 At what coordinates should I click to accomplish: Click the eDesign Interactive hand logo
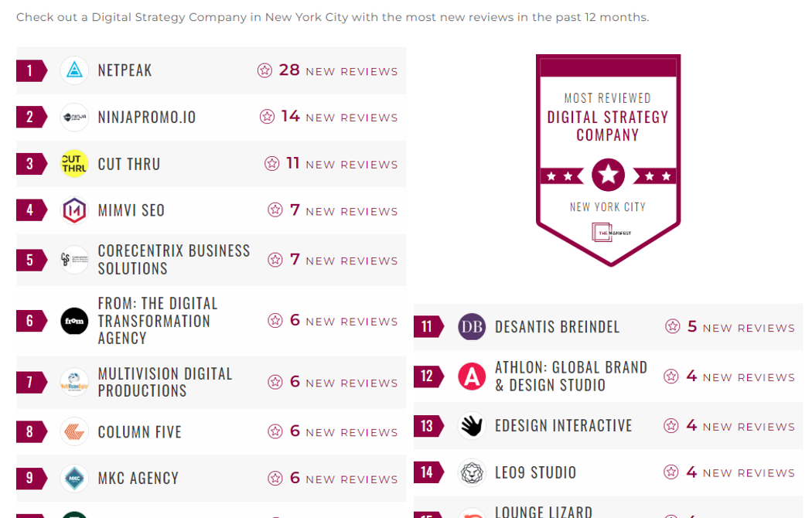472,426
